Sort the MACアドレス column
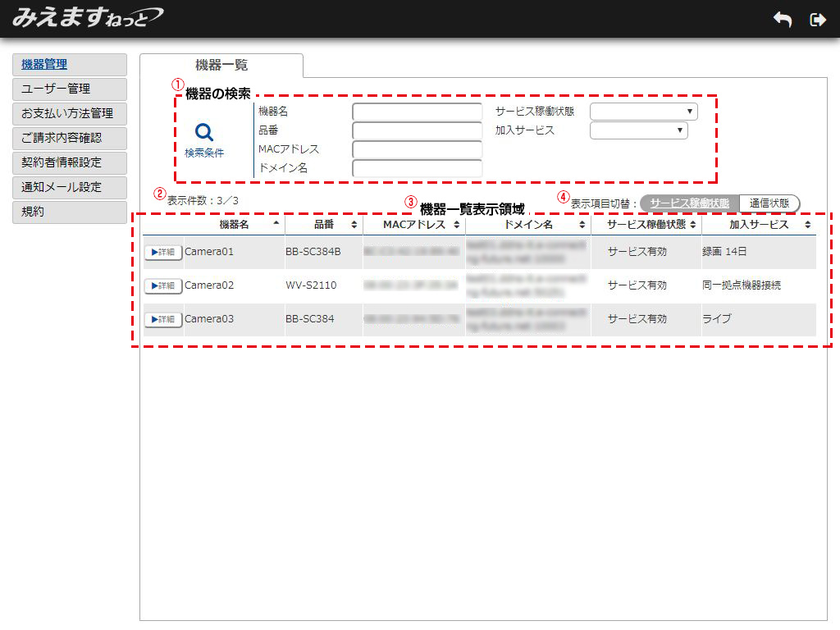Screen dimensions: 840x630 [x=456, y=225]
